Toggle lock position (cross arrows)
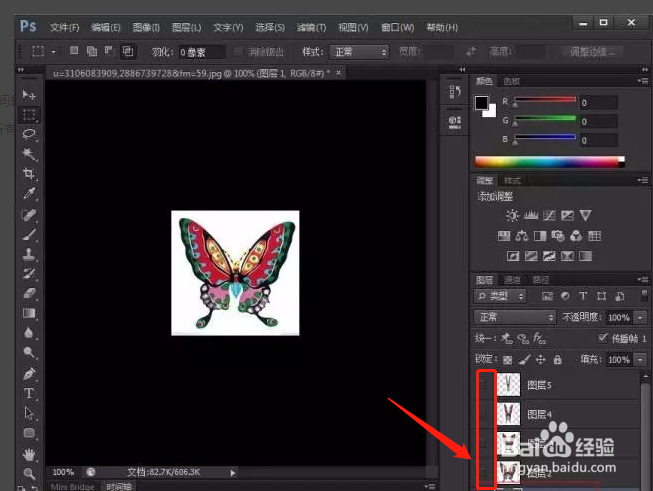653x491 pixels. (x=541, y=359)
